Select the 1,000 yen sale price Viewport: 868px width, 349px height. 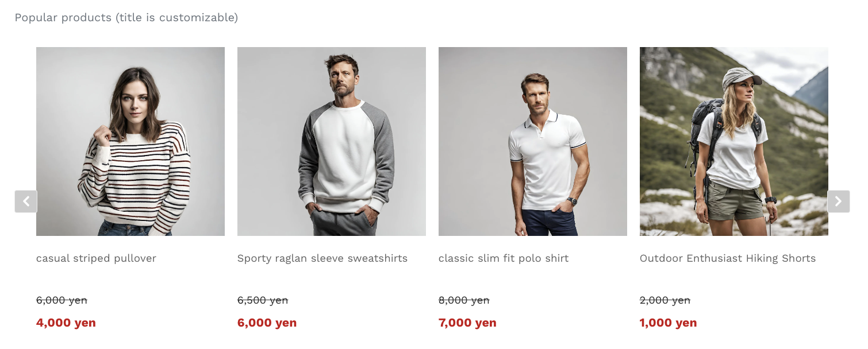pos(668,323)
